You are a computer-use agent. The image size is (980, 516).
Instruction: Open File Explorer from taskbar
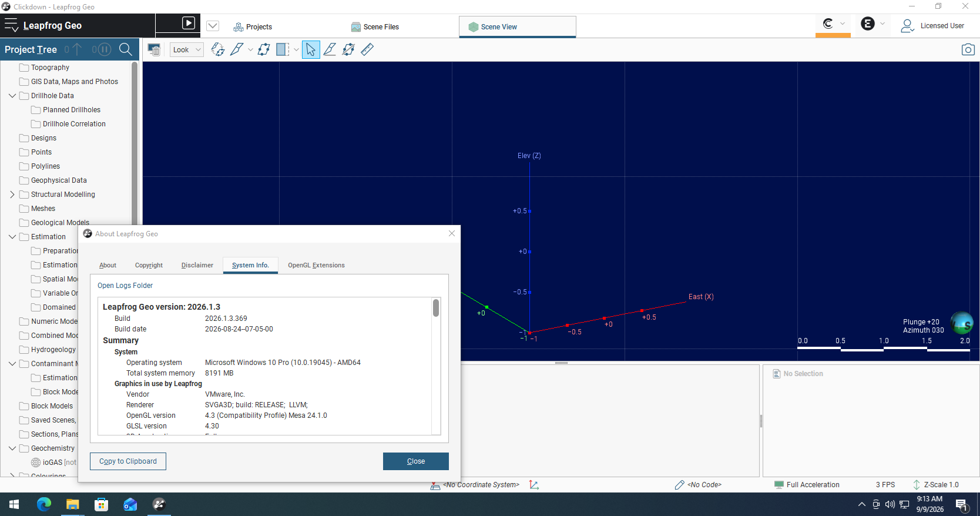tap(72, 504)
